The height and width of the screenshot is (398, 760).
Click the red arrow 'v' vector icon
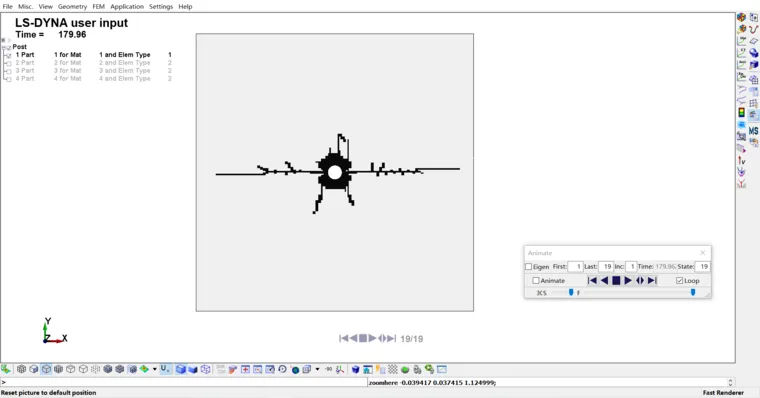[742, 161]
